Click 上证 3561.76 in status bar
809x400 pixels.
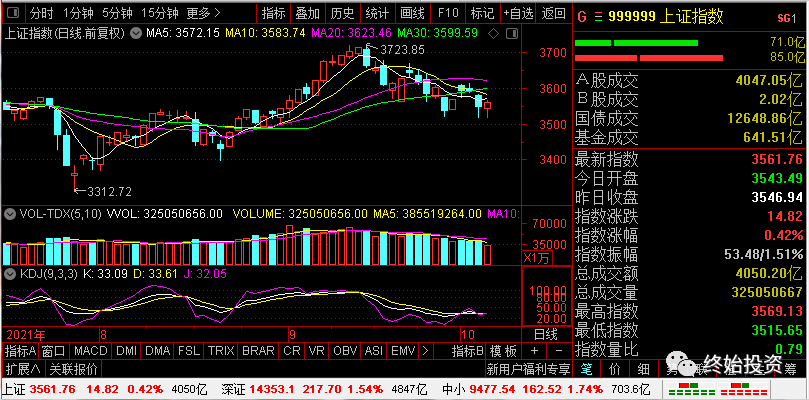(x=39, y=389)
